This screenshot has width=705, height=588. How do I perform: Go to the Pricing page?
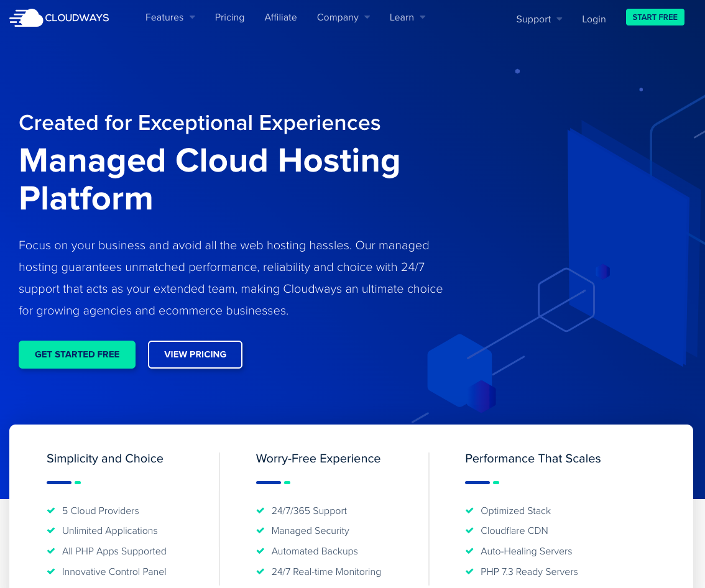tap(229, 17)
